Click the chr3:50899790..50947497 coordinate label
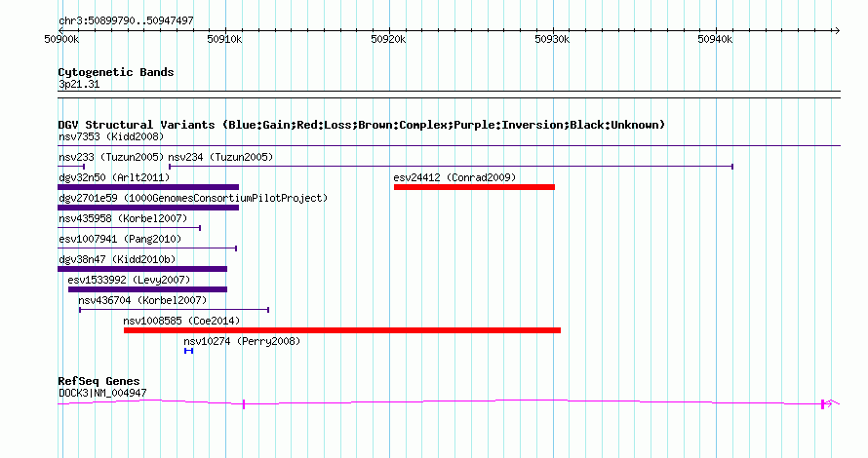 tap(126, 21)
